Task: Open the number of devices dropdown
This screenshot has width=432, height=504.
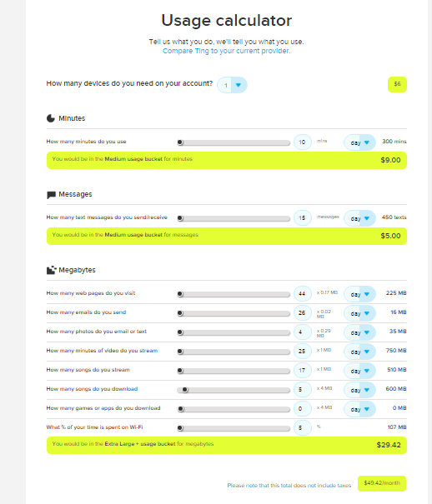Action: pyautogui.click(x=232, y=85)
